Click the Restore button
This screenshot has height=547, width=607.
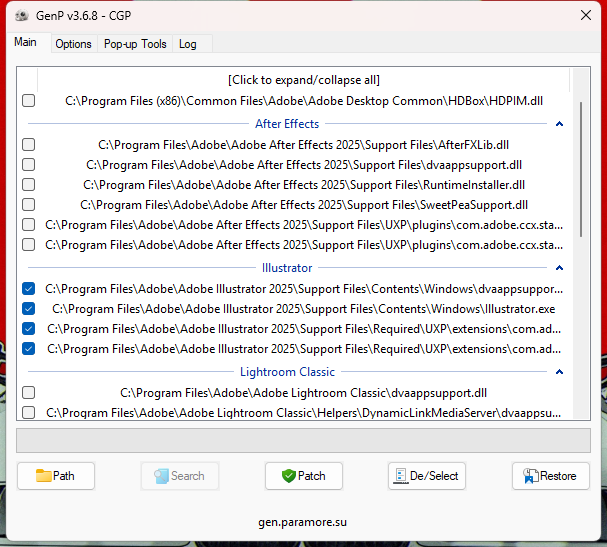point(551,476)
